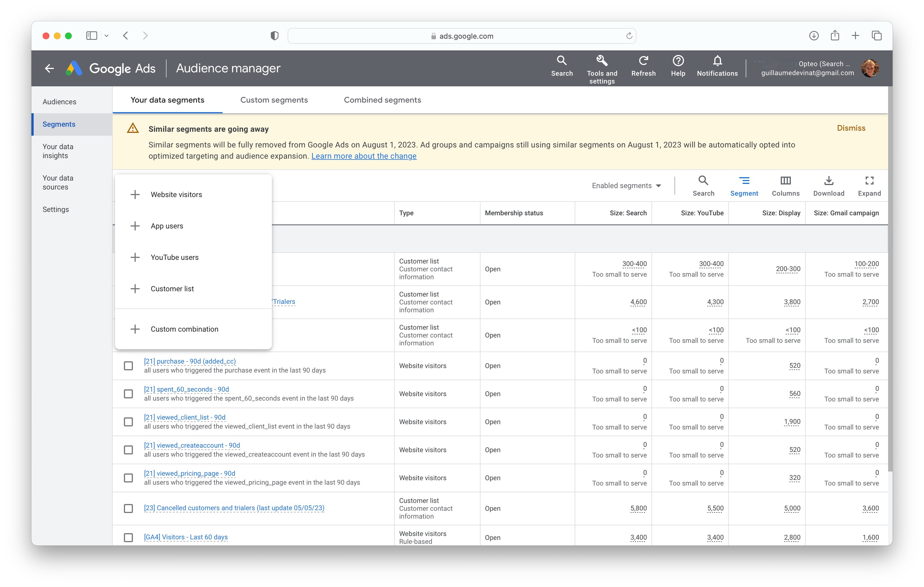
Task: Choose Customer list from the add menu
Action: [172, 288]
